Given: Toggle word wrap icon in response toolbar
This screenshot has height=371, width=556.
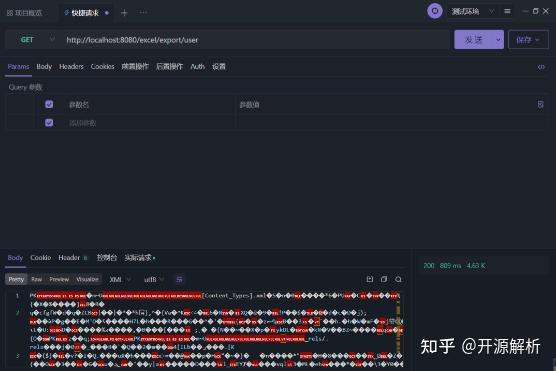Looking at the screenshot, I should click(179, 279).
